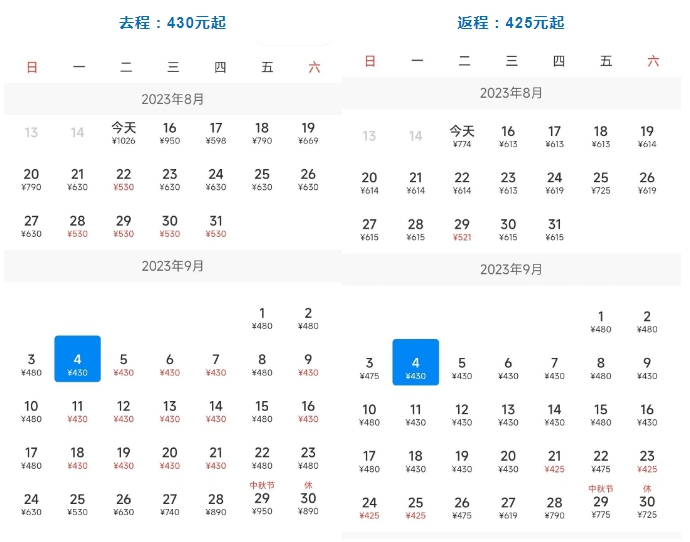Select Mid-Autumn September 29 at ¥775 return

point(601,507)
